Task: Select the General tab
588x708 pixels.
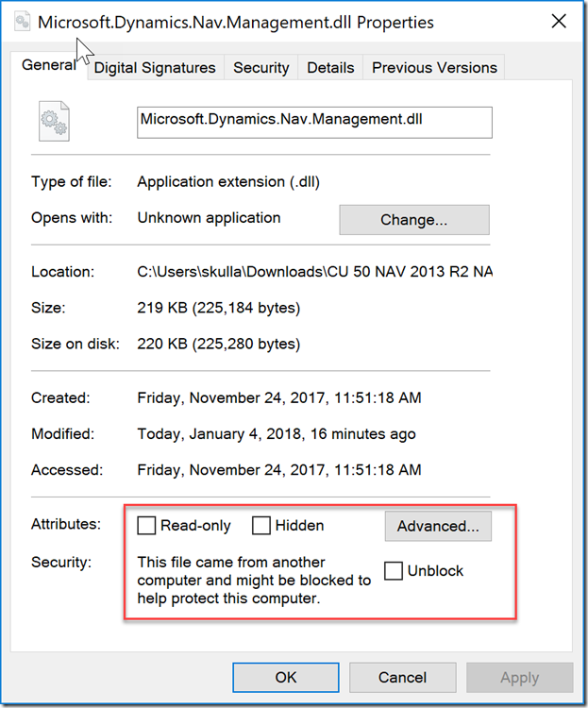Action: click(49, 65)
